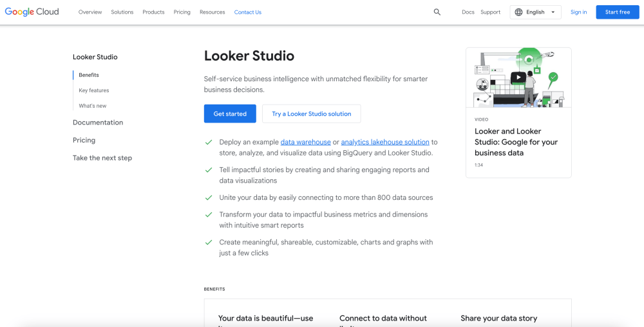Go to Contact Us
644x327 pixels.
[x=248, y=12]
